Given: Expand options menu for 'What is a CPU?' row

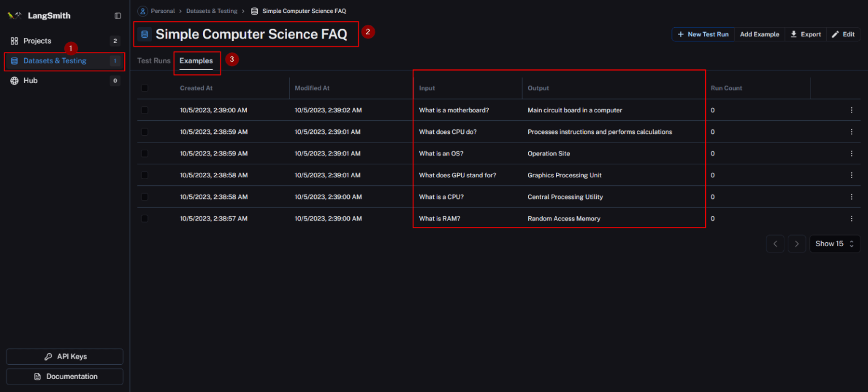Looking at the screenshot, I should tap(851, 197).
